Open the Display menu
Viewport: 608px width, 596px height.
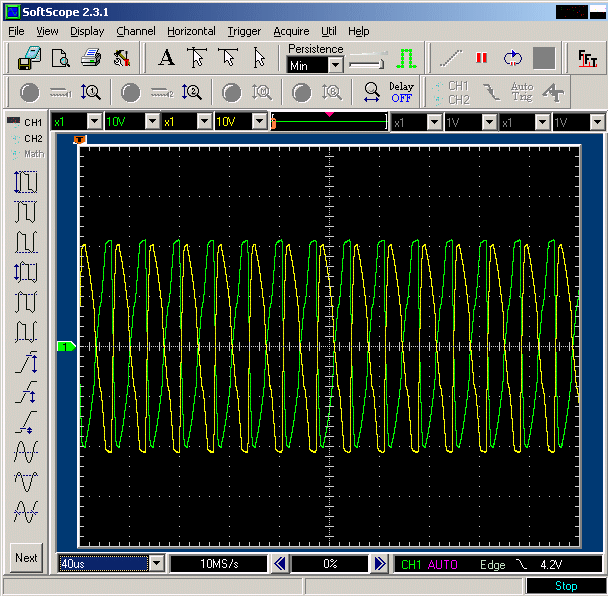point(87,31)
